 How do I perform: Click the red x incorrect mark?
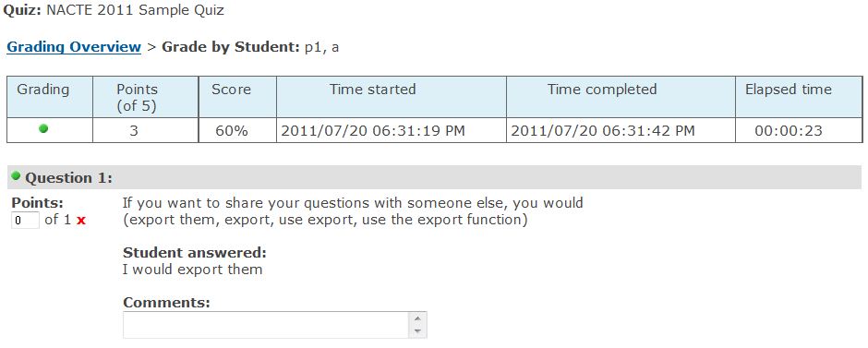tap(81, 221)
